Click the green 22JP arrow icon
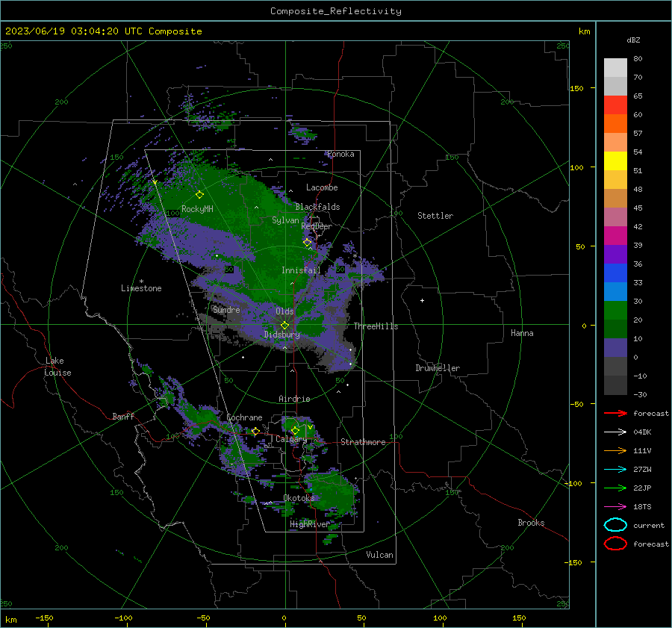This screenshot has height=628, width=672. point(615,488)
